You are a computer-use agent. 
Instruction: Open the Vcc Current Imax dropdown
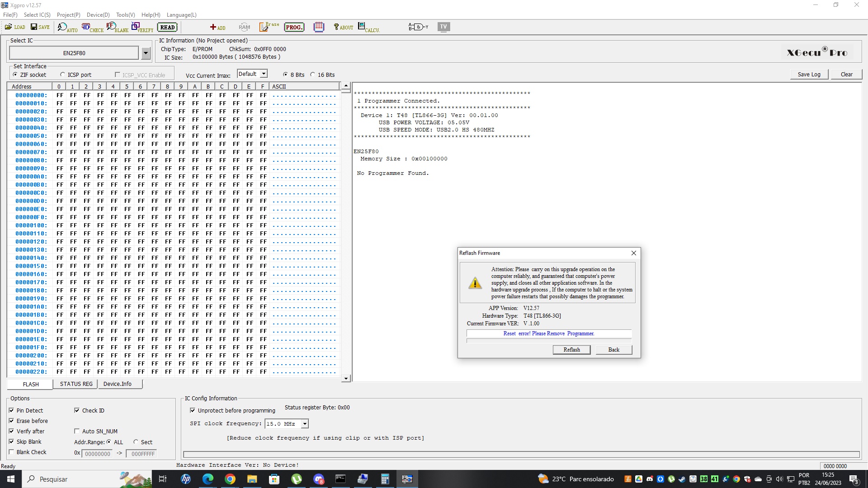coord(264,74)
